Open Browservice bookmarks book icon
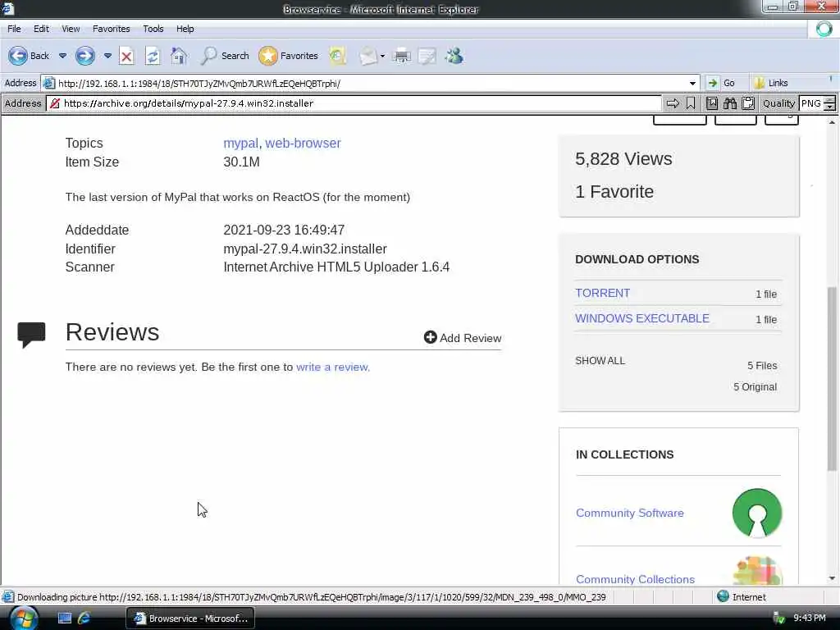Screen dimensions: 840x630 tap(712, 103)
